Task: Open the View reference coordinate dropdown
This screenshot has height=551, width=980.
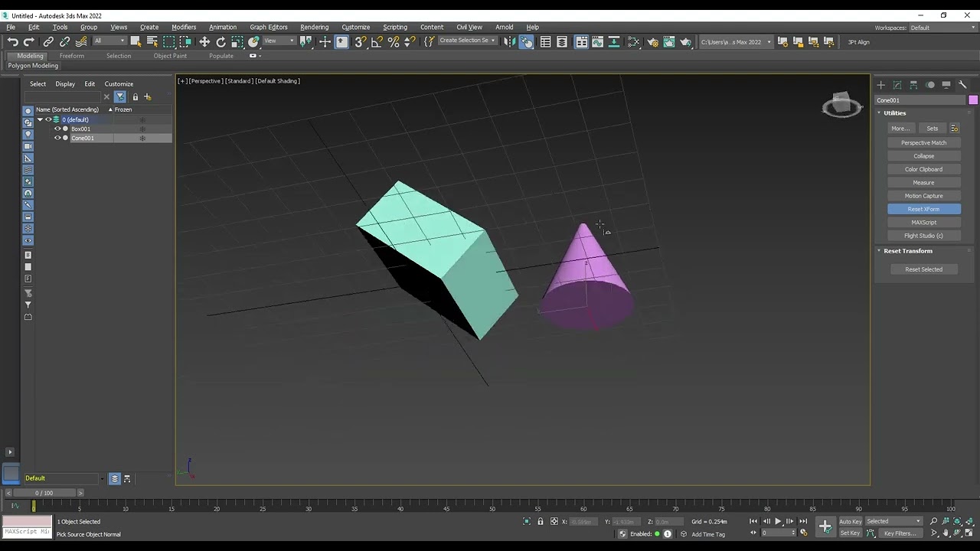Action: [x=279, y=41]
